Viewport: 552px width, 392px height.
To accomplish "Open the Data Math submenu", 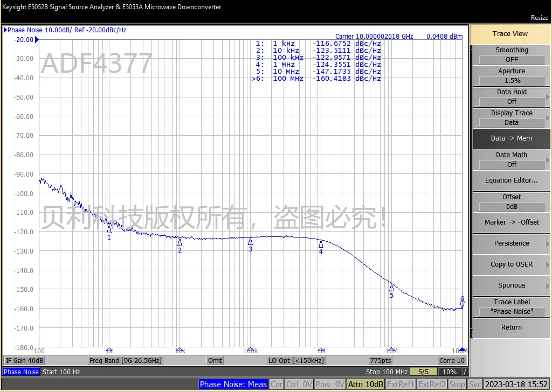I will click(x=512, y=160).
